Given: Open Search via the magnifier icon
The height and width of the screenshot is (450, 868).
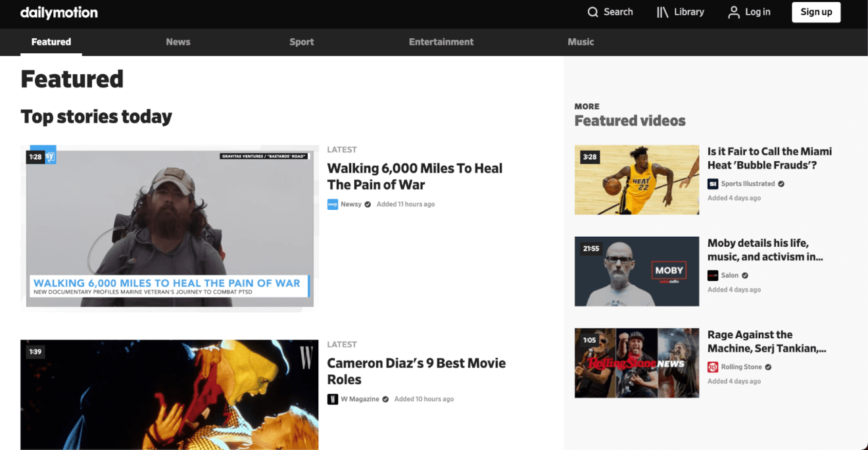Looking at the screenshot, I should [592, 12].
